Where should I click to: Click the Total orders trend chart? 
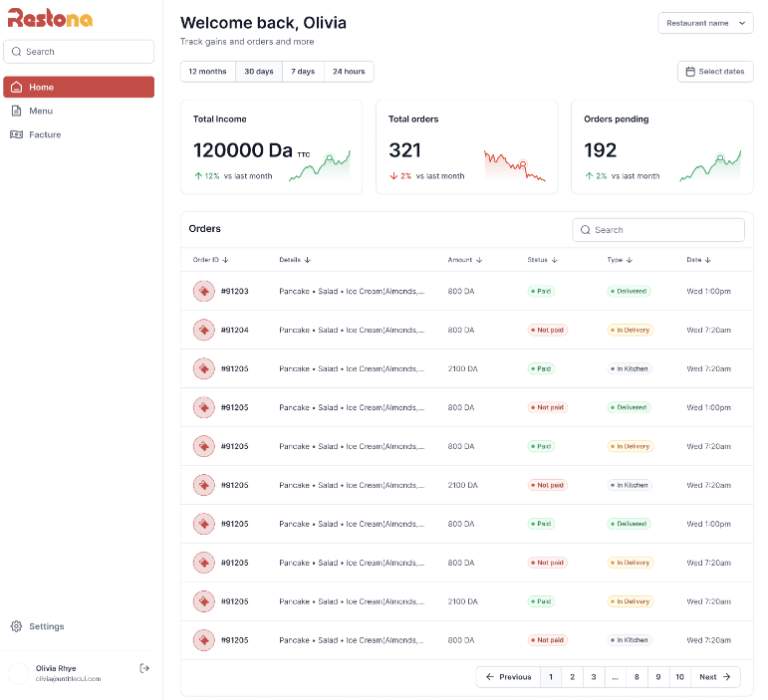pyautogui.click(x=515, y=166)
